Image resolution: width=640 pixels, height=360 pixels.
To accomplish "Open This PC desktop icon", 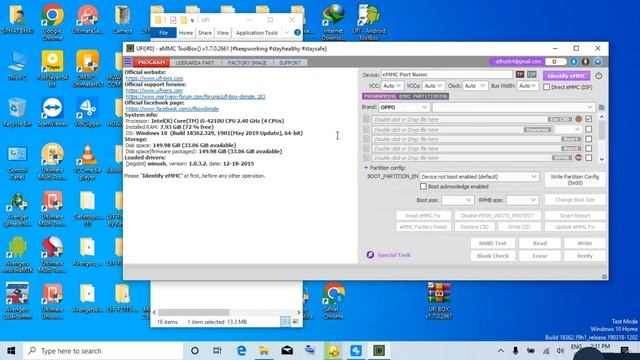I will pos(17,65).
